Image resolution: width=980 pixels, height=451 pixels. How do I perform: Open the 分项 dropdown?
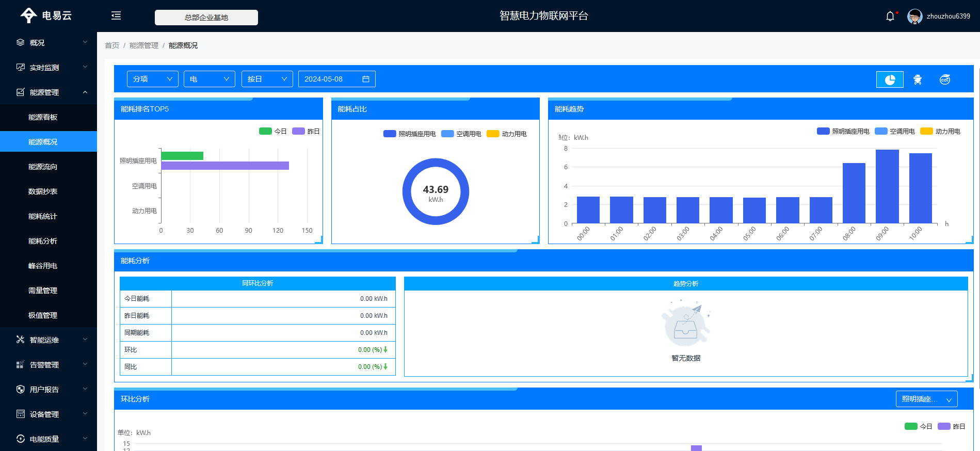[x=153, y=79]
